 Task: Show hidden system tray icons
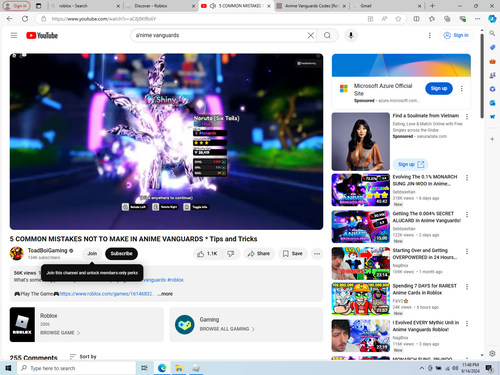(x=422, y=368)
